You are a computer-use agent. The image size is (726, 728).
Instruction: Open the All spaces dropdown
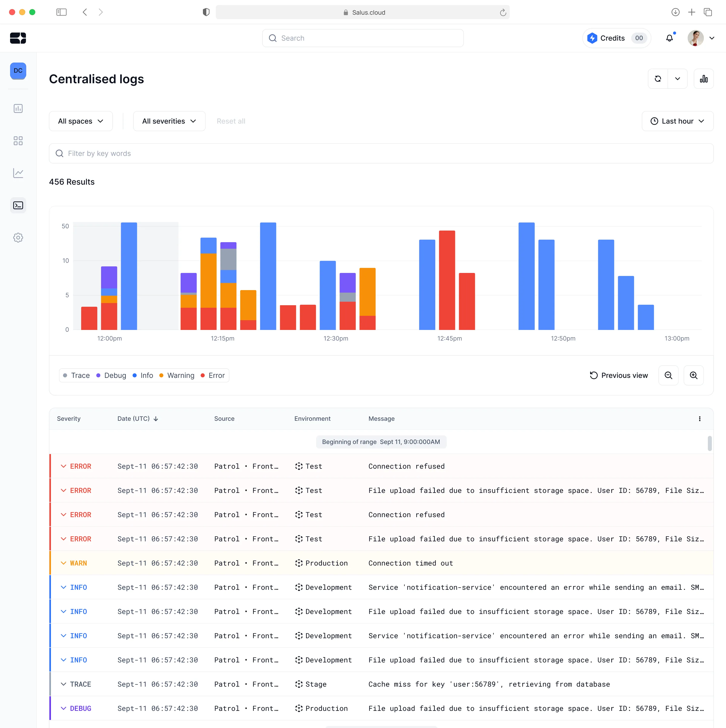(x=81, y=121)
